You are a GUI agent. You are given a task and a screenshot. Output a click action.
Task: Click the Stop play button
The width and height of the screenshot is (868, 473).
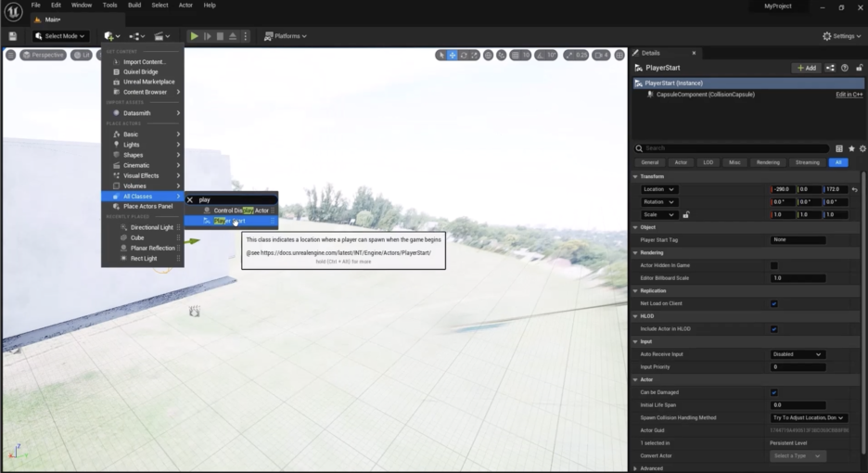[220, 36]
